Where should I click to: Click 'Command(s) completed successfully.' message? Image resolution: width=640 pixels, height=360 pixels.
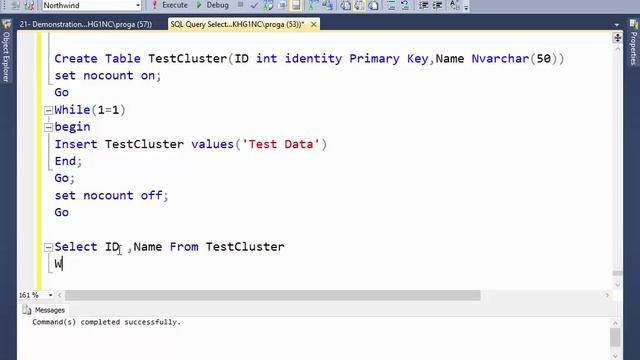point(106,322)
